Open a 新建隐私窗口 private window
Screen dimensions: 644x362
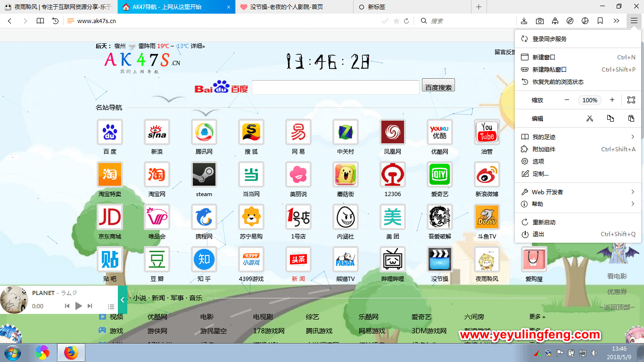coord(578,69)
